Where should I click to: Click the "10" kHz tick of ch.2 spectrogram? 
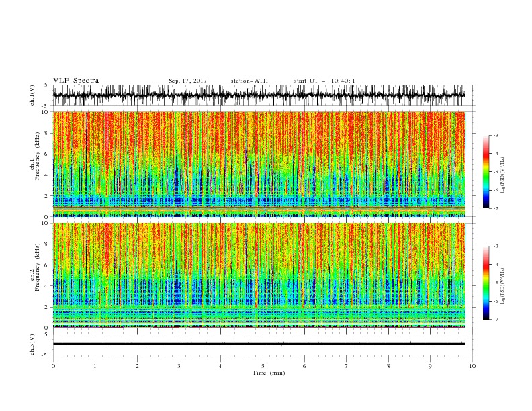click(x=46, y=223)
